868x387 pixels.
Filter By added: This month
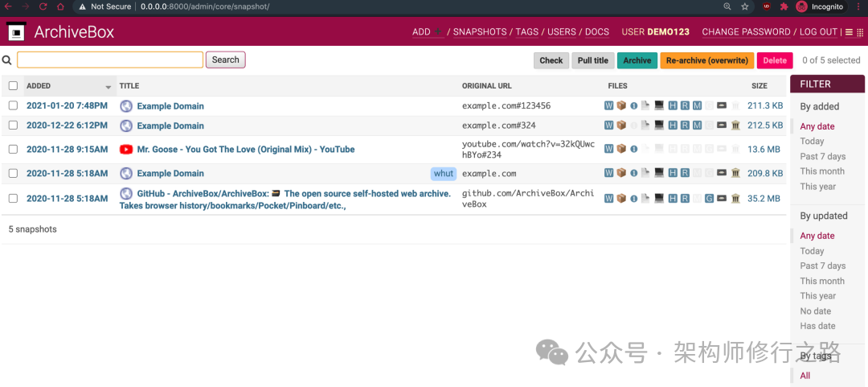click(822, 171)
